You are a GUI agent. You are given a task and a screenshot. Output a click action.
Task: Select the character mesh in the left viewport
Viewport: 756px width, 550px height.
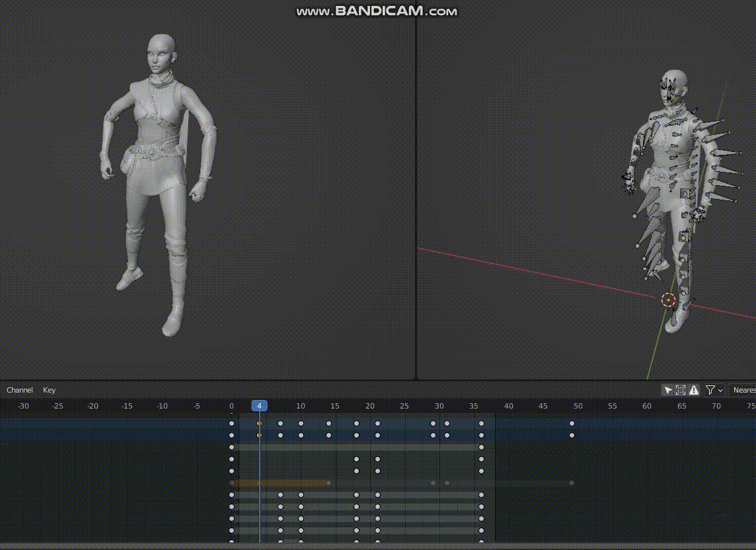click(159, 165)
